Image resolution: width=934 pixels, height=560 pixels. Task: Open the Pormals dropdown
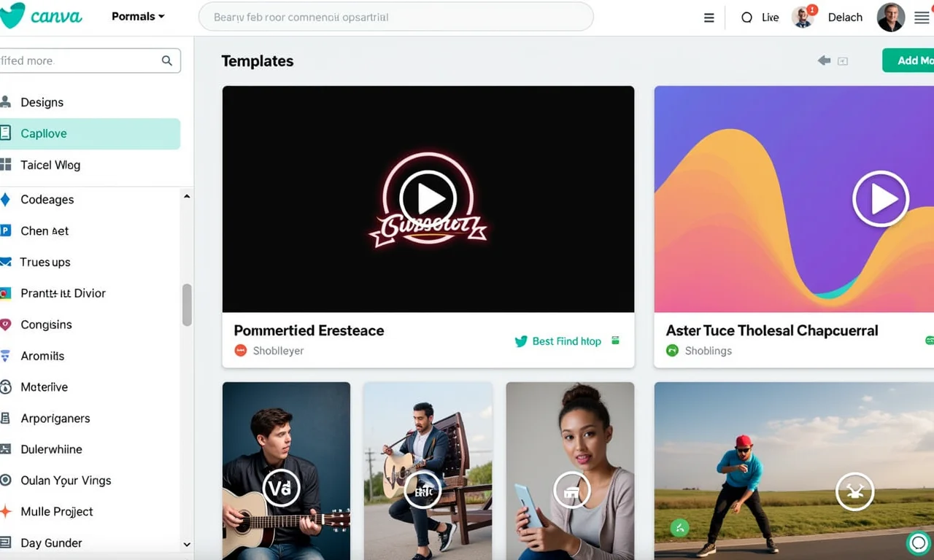[137, 16]
